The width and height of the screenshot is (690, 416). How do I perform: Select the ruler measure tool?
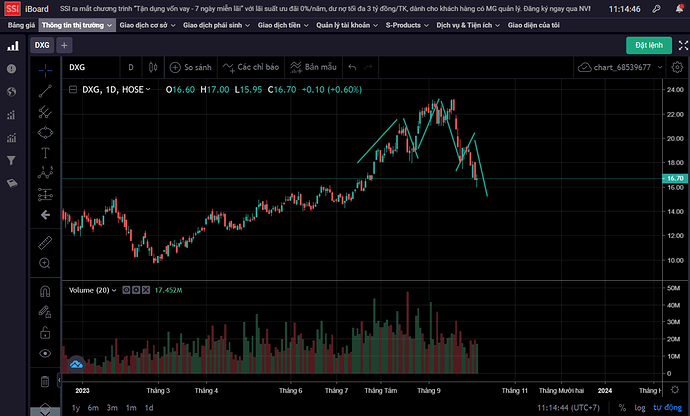pyautogui.click(x=45, y=243)
